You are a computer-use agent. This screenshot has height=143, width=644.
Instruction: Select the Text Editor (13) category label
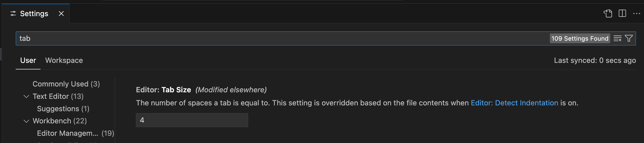[58, 97]
